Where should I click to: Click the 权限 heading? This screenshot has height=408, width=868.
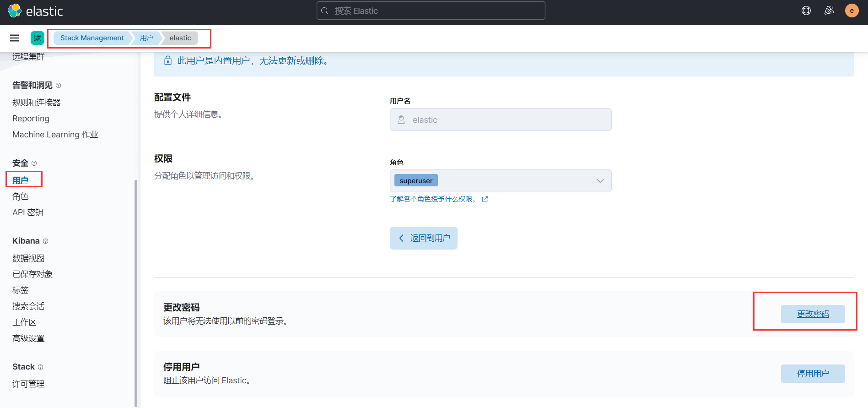click(x=163, y=159)
